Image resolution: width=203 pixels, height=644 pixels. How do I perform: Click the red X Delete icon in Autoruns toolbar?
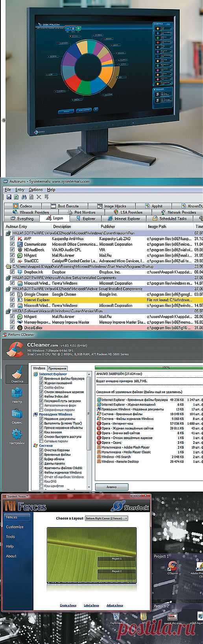point(39,197)
